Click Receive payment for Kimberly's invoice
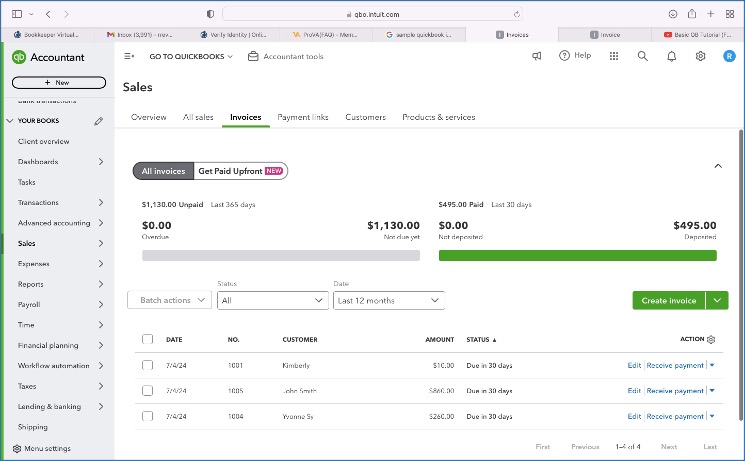Image resolution: width=745 pixels, height=461 pixels. click(675, 365)
